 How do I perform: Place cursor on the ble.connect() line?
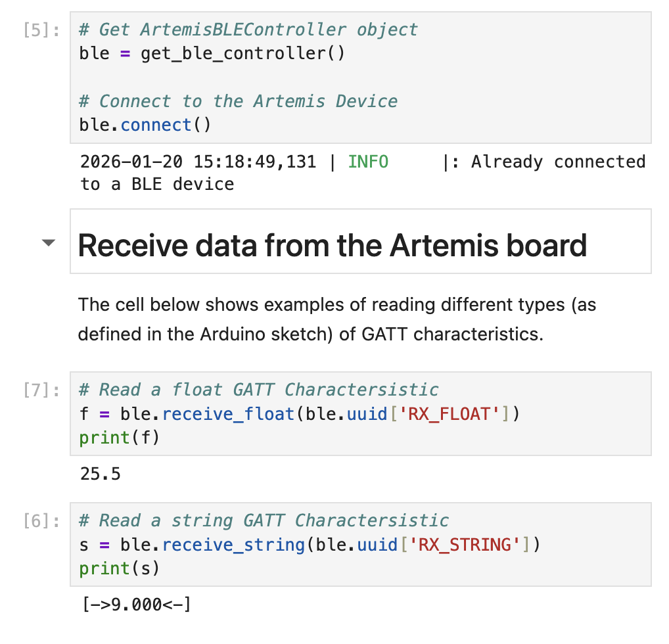click(145, 125)
